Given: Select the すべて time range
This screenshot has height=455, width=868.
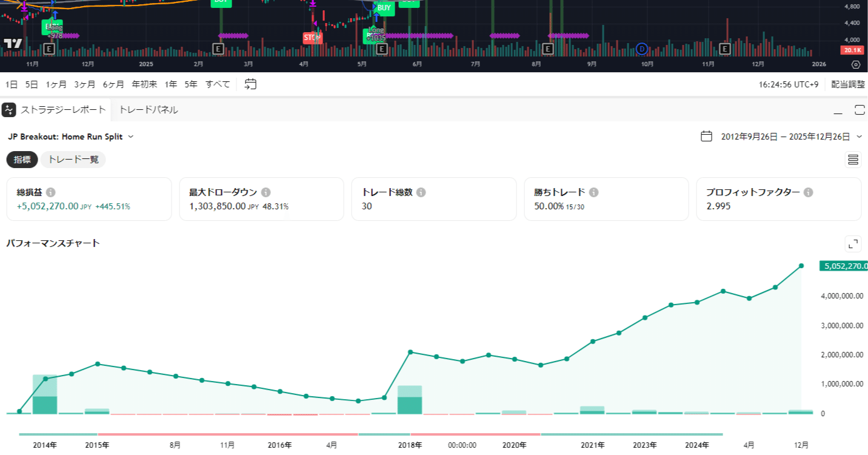Looking at the screenshot, I should 218,84.
